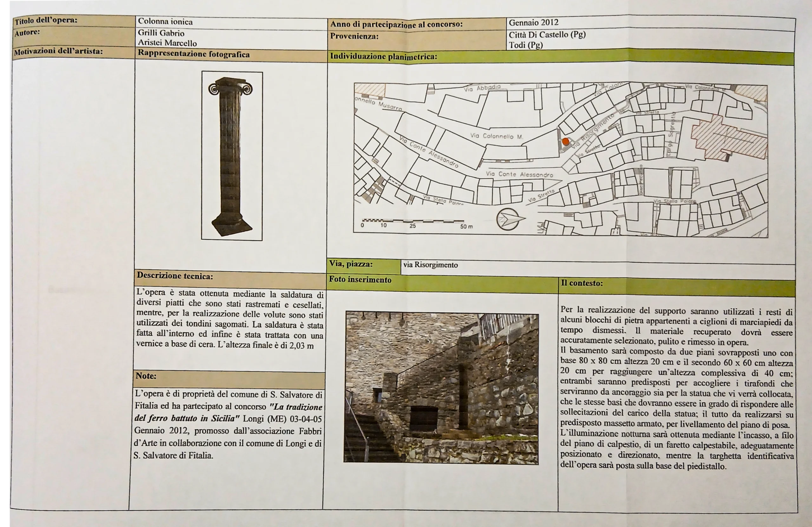
Task: Click the stone wall insertion photo
Action: [x=441, y=388]
